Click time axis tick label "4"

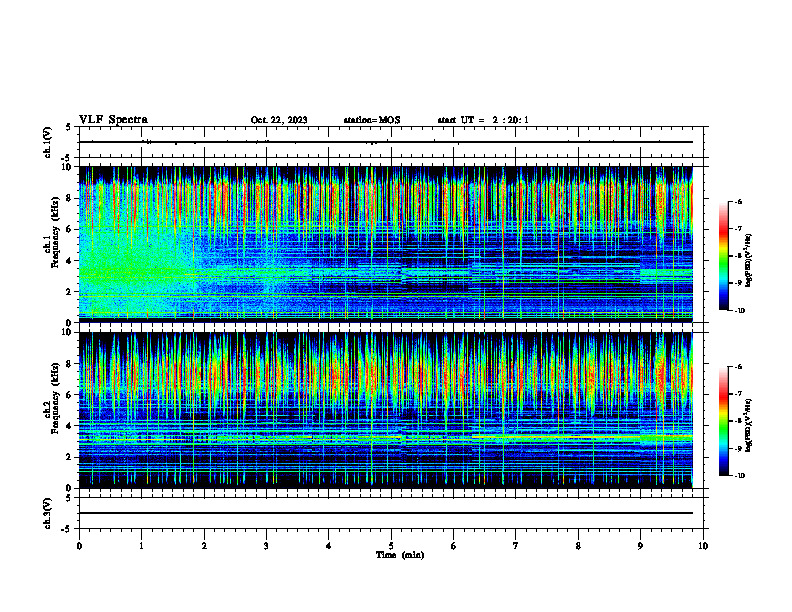(x=328, y=546)
